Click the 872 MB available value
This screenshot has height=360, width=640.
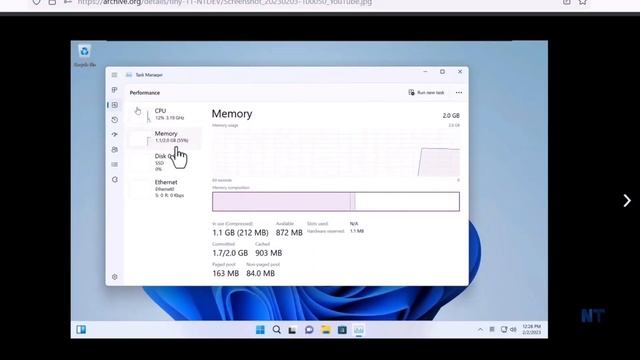pyautogui.click(x=289, y=233)
